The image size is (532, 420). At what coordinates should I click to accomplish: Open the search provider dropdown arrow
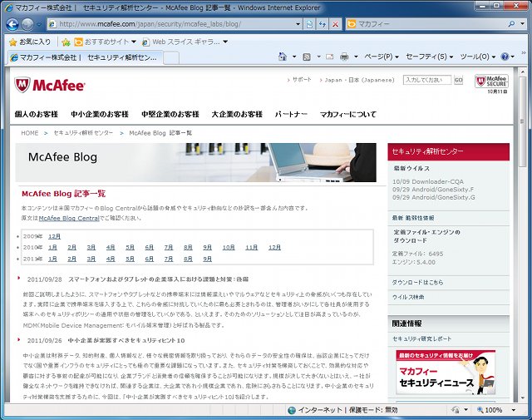coord(523,24)
